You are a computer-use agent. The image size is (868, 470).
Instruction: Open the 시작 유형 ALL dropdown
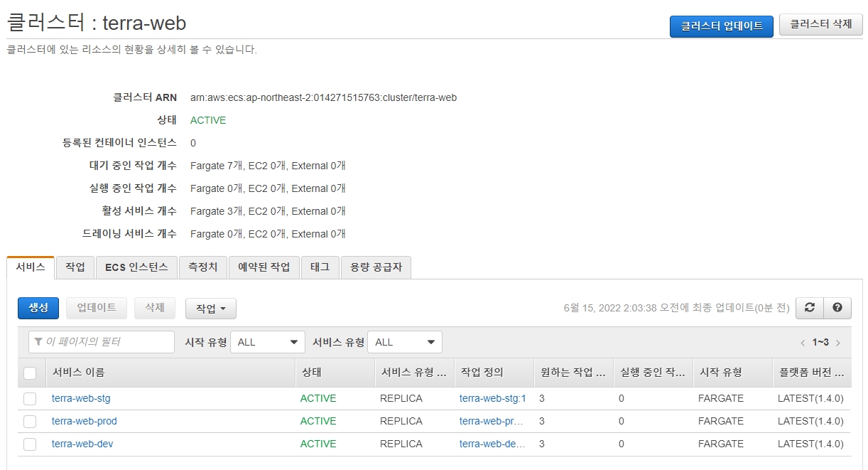coord(267,342)
